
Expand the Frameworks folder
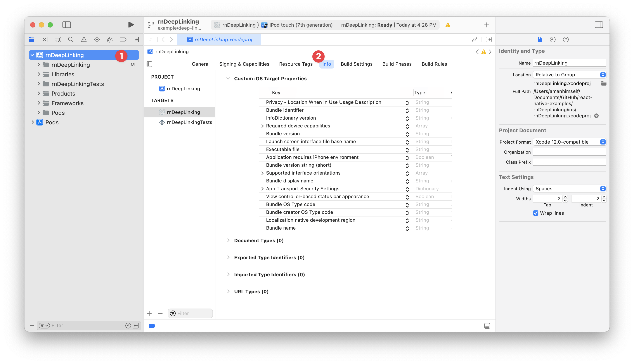(38, 103)
